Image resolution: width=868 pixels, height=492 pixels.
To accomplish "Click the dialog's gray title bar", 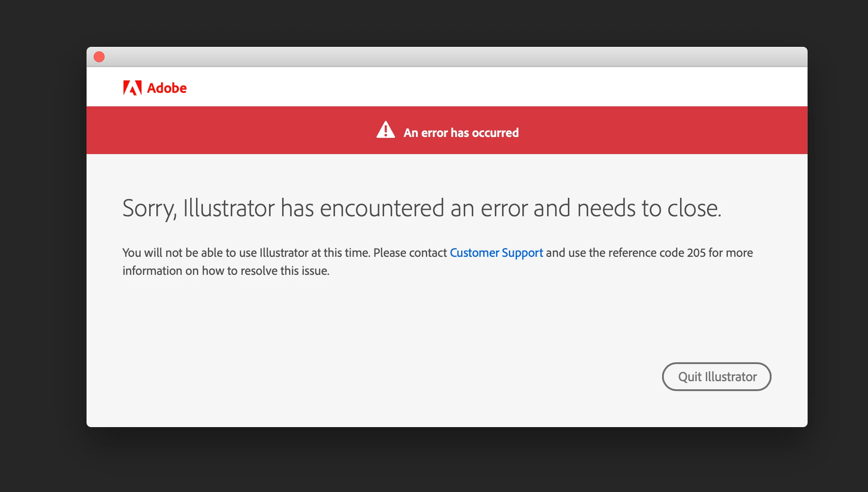I will [x=446, y=57].
